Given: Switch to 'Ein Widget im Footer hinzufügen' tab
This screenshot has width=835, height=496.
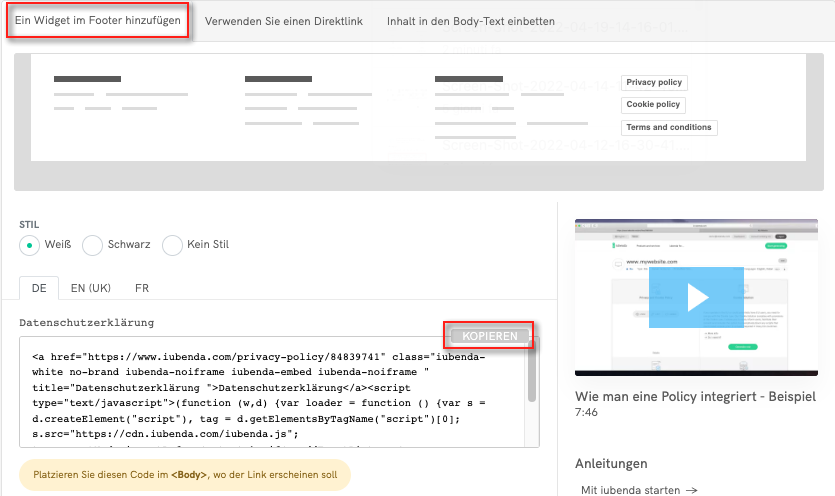Looking at the screenshot, I should pyautogui.click(x=98, y=21).
